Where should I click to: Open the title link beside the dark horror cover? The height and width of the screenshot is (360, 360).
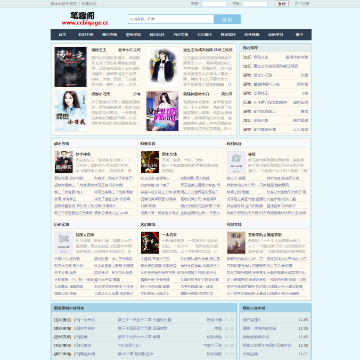pyautogui.click(x=99, y=50)
